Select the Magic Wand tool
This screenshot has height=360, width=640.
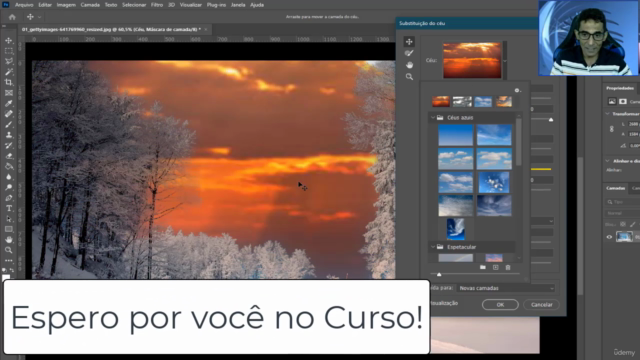coord(9,72)
